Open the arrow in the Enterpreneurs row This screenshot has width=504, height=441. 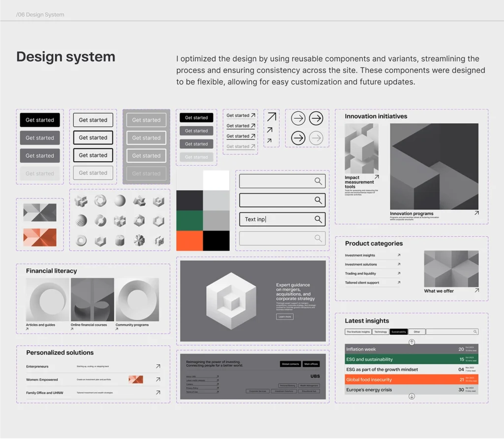(158, 366)
